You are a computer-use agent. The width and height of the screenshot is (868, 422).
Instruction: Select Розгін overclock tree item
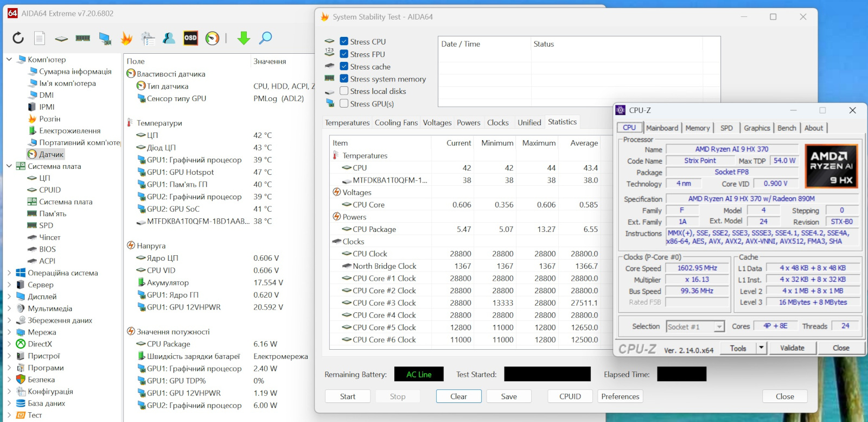[44, 119]
